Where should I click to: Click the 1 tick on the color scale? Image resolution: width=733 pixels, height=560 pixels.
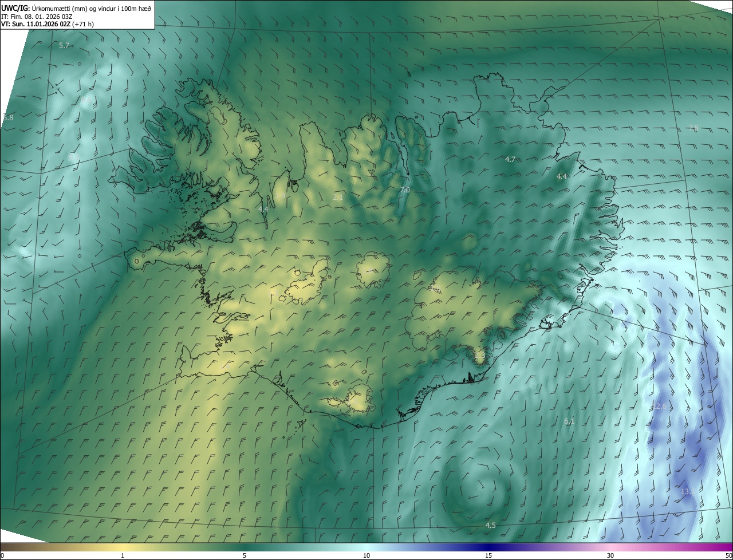click(x=123, y=555)
